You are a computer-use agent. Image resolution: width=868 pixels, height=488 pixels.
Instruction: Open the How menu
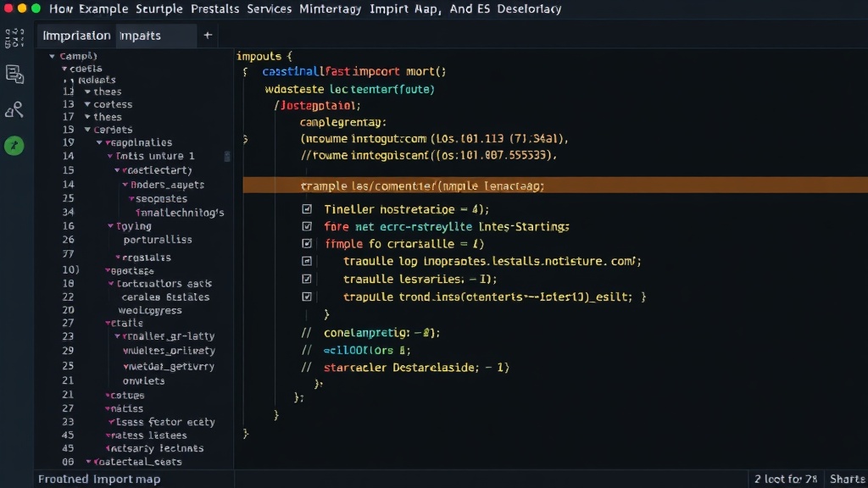click(x=61, y=8)
